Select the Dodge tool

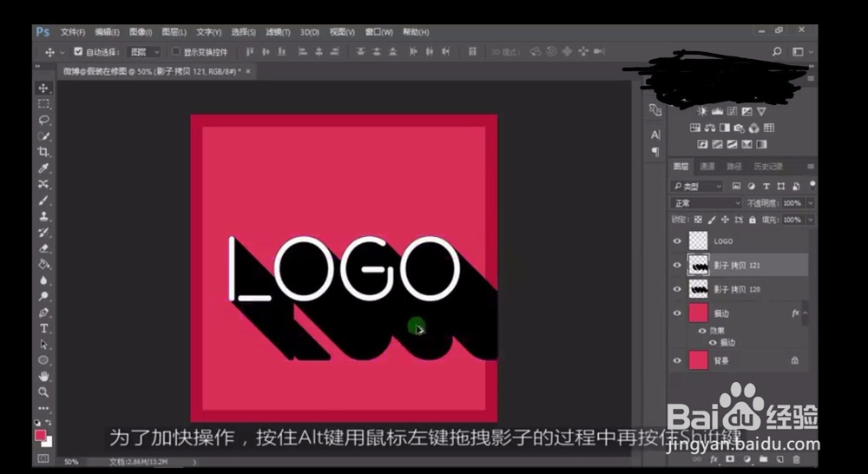(x=43, y=296)
